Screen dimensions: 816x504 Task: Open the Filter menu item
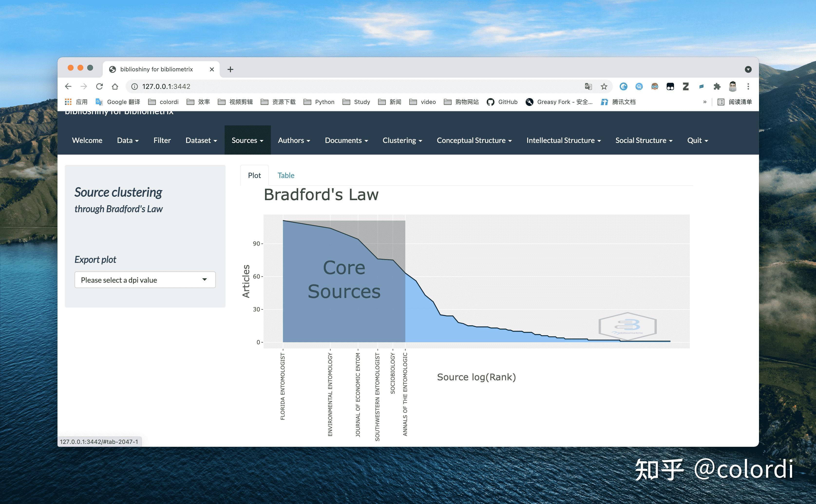[162, 140]
